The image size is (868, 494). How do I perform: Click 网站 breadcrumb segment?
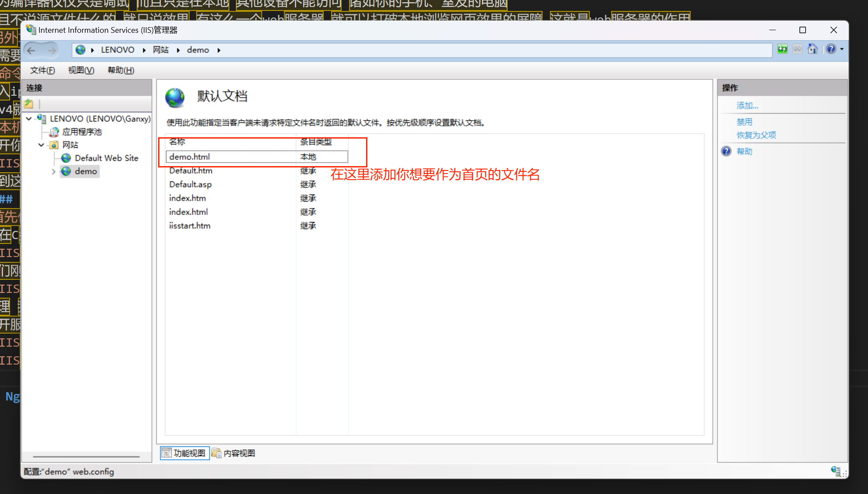tap(161, 50)
